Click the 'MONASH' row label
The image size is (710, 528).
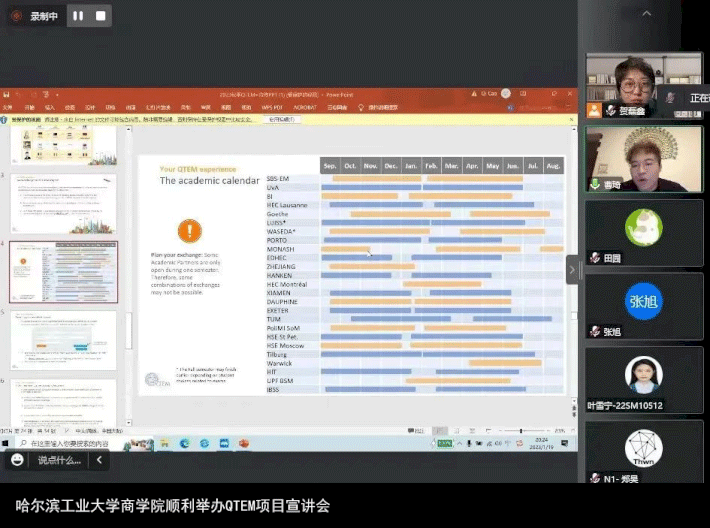click(280, 249)
